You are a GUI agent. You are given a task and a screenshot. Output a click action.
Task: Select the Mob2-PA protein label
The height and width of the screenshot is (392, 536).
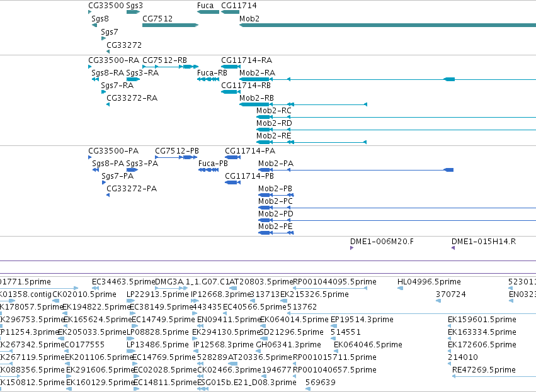(x=276, y=164)
